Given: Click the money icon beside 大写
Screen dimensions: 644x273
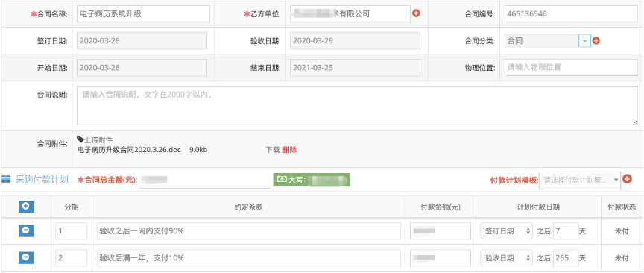Looking at the screenshot, I should tap(281, 180).
